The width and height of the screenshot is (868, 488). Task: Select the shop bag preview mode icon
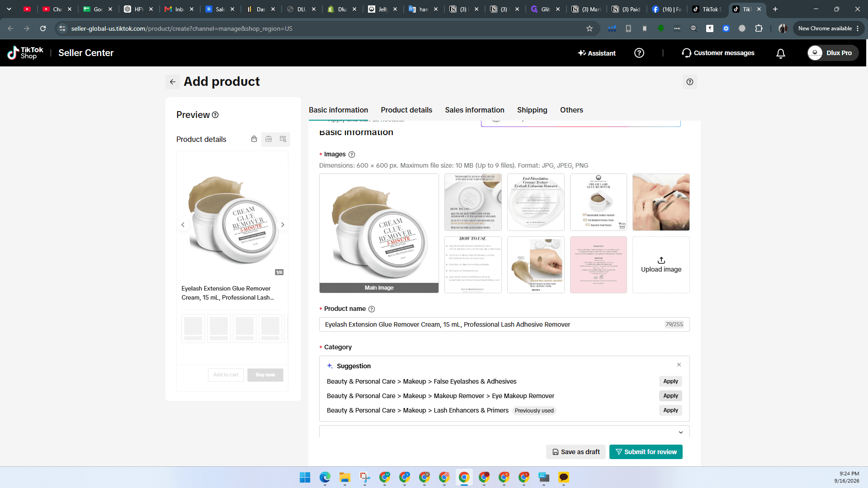click(x=254, y=139)
